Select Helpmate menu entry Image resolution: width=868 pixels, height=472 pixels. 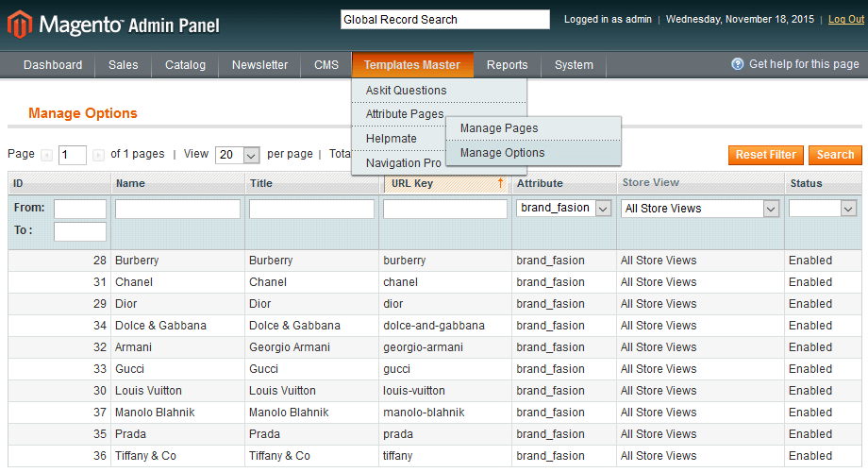(398, 139)
